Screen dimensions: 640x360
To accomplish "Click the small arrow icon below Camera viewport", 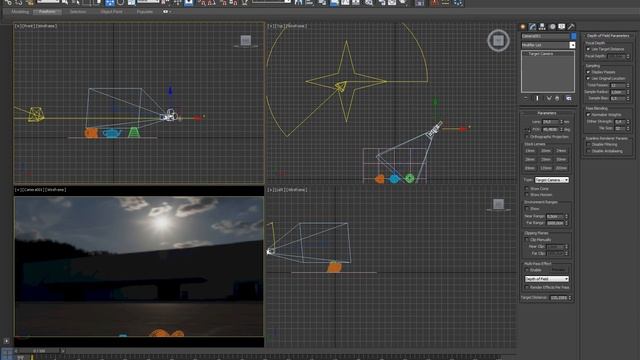I will coord(6,341).
